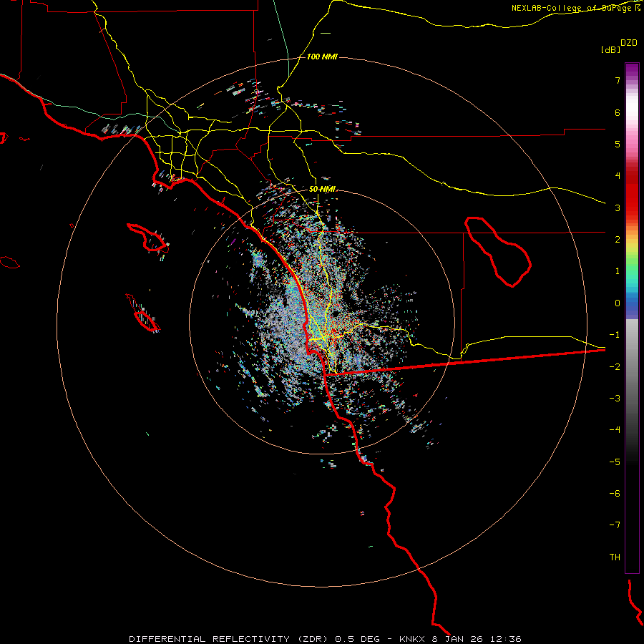Click the 100 NMI range ring label
Image resolution: width=644 pixels, height=644 pixels.
[x=322, y=57]
